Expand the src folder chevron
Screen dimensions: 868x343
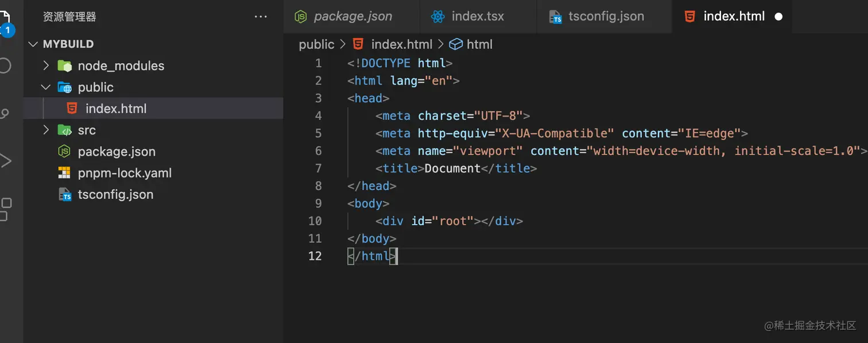(46, 130)
